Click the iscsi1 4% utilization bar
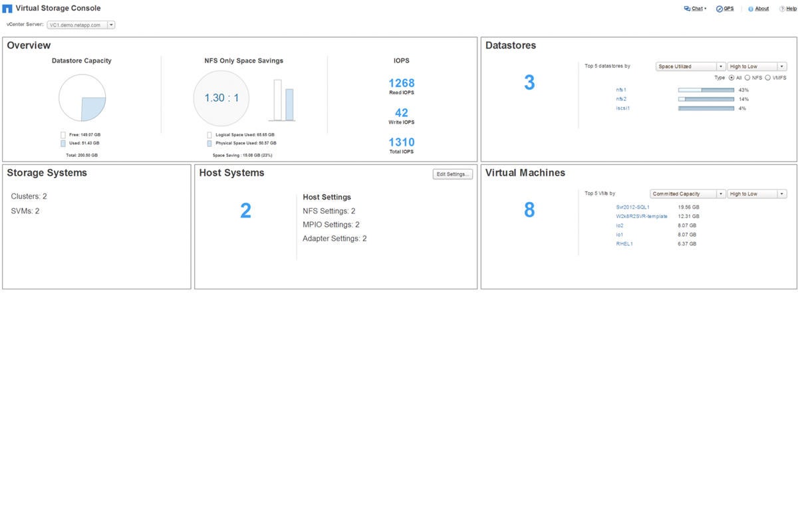The height and width of the screenshot is (532, 798). point(706,108)
